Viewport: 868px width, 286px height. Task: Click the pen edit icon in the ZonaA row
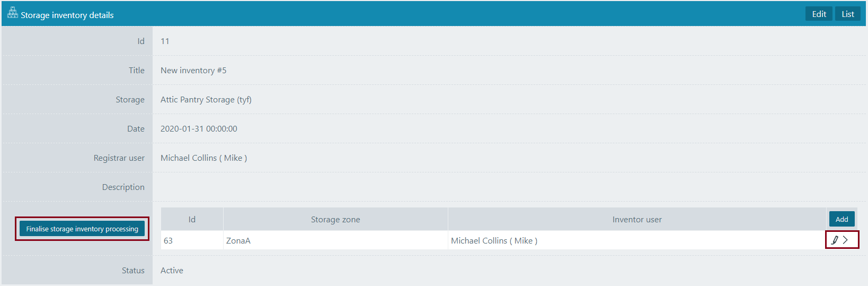pos(835,240)
